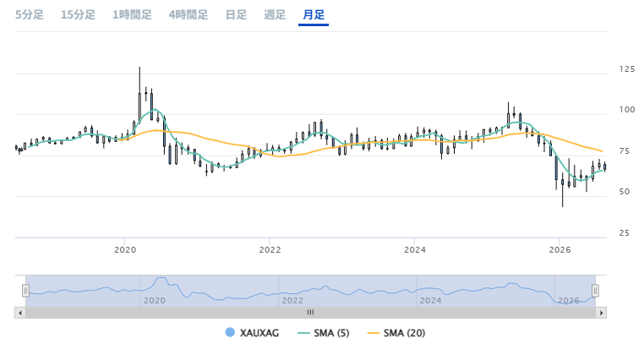The width and height of the screenshot is (644, 349).
Task: Select the 1時間足 chart tab
Action: 132,15
